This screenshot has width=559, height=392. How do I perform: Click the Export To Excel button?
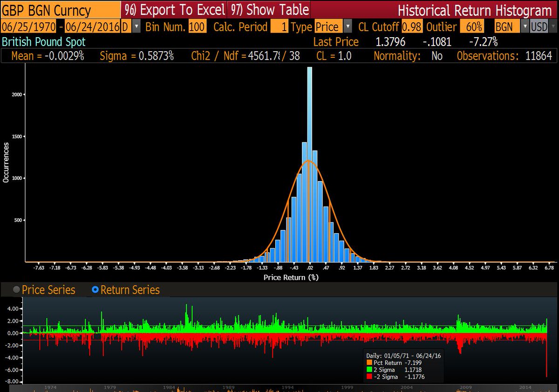click(x=174, y=9)
